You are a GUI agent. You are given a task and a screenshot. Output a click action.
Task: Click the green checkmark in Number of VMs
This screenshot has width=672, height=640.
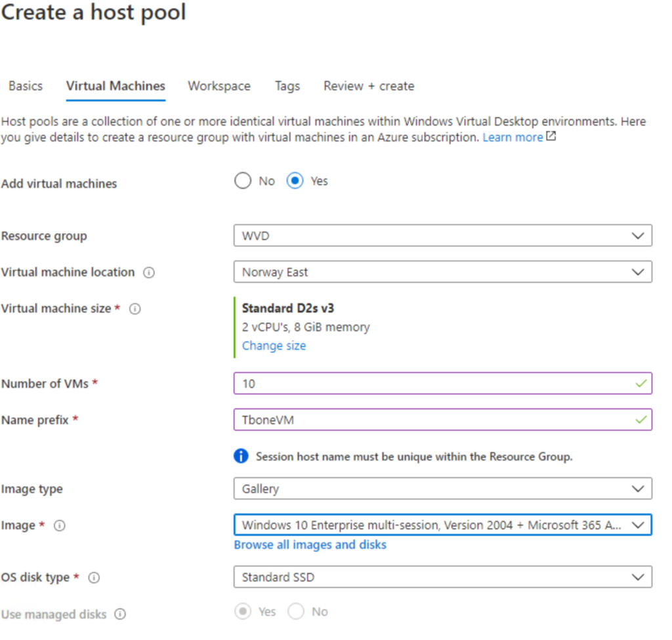pos(640,384)
